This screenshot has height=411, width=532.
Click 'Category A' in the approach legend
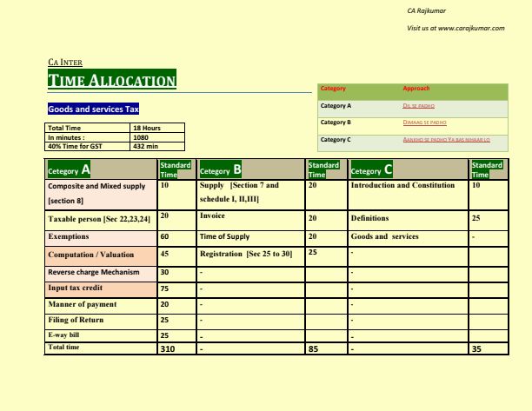tap(336, 106)
